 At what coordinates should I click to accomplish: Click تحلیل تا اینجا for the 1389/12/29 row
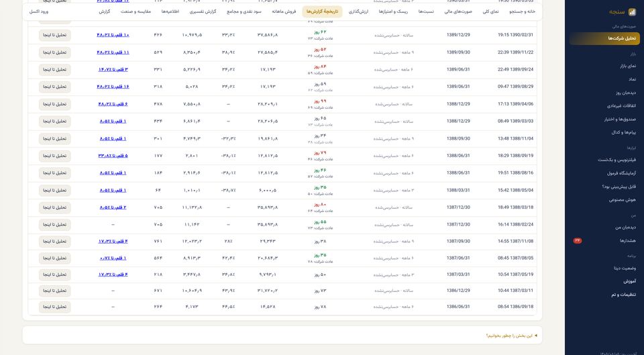click(54, 36)
